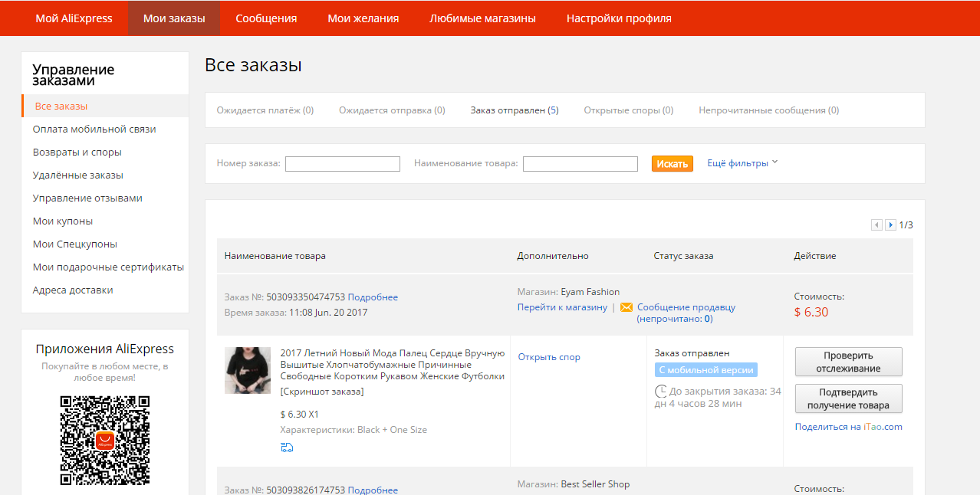This screenshot has width=980, height=495.
Task: Click the clock icon beside order closing time
Action: 660,392
